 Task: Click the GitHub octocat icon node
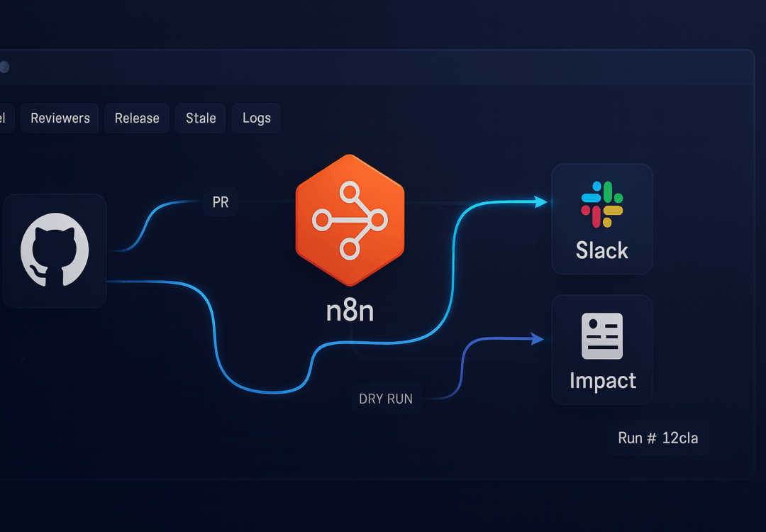(x=55, y=249)
